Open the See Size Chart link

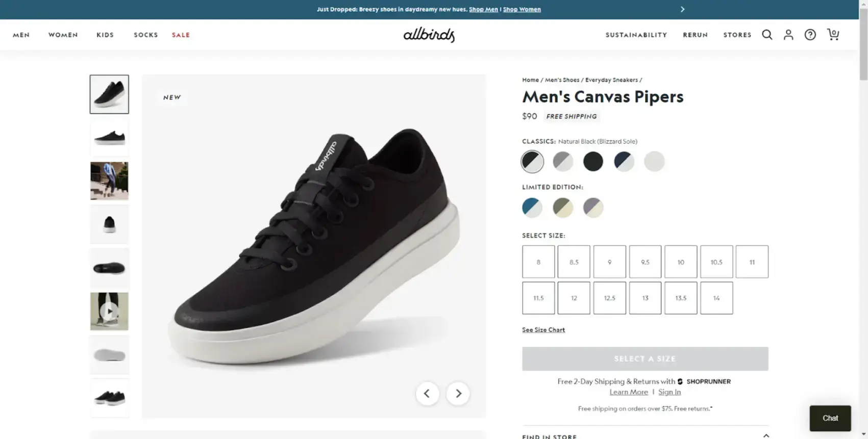click(543, 329)
